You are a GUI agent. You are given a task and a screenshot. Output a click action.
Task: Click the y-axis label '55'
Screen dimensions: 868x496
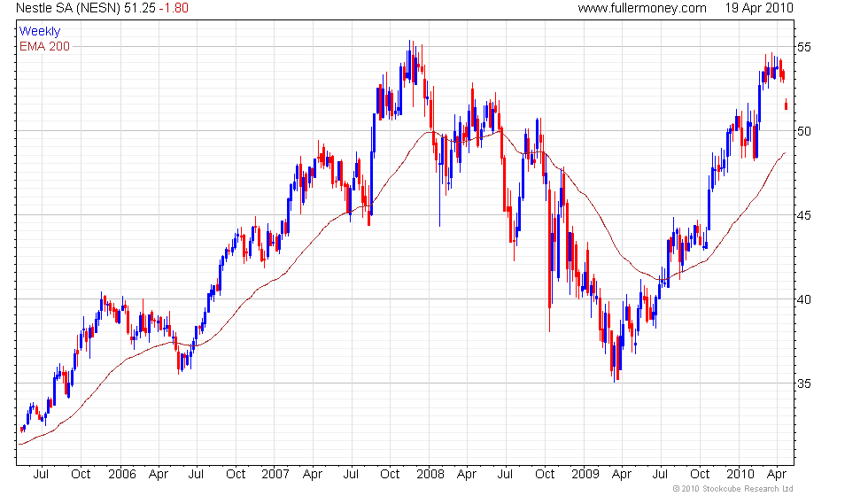pyautogui.click(x=804, y=47)
